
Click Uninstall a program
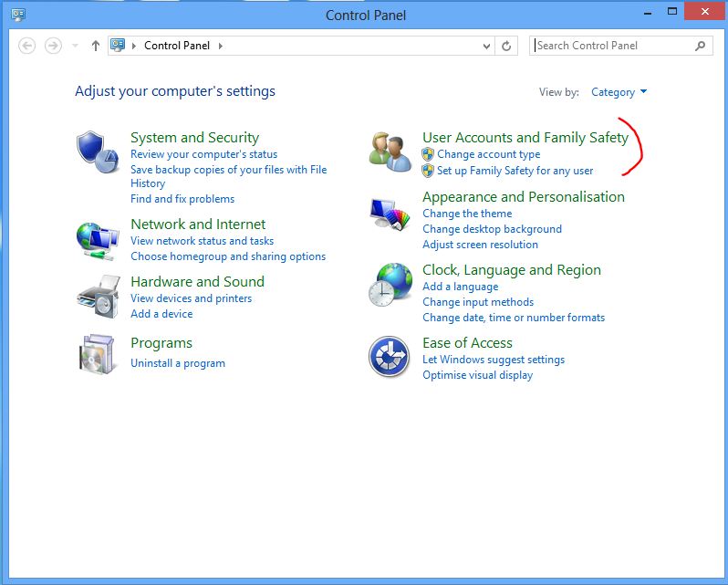pos(178,363)
